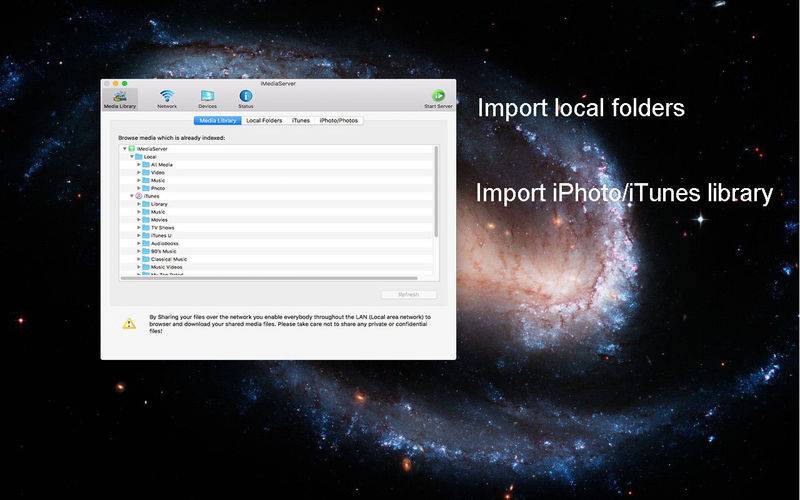Expand the Classical Music folder

pos(138,259)
